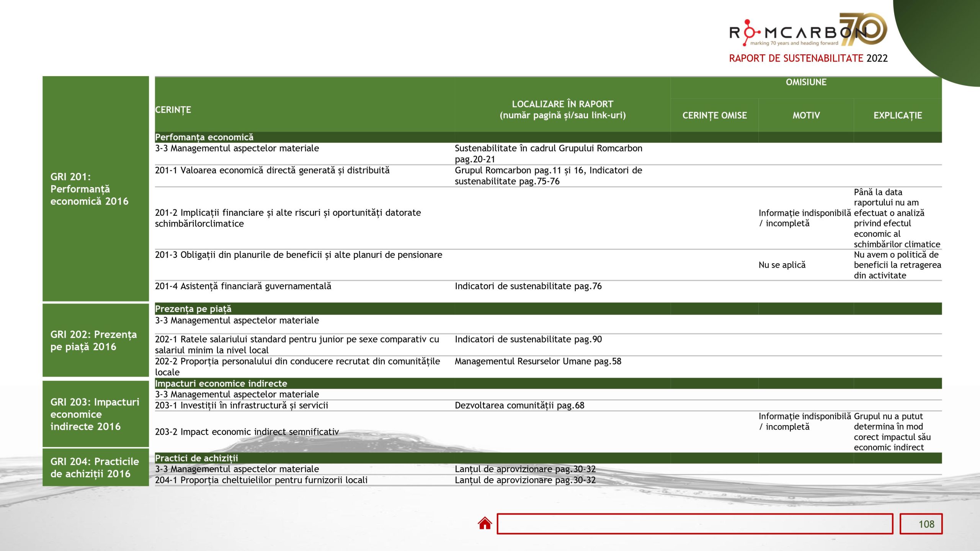Click the 'MOTIV' column header
The height and width of the screenshot is (551, 980).
[806, 115]
